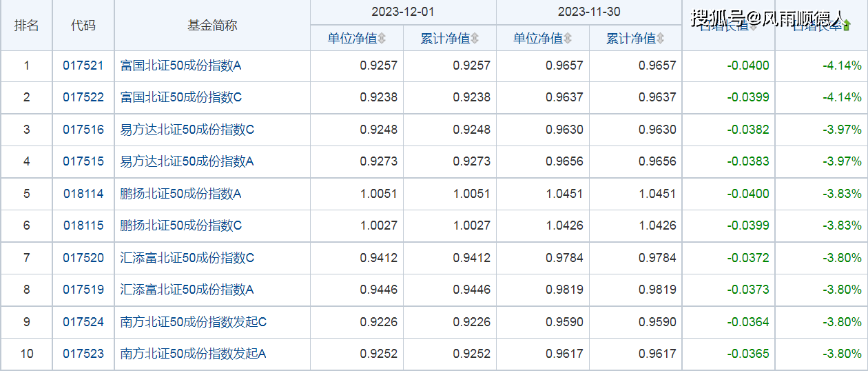Open fund code 017520

83,258
